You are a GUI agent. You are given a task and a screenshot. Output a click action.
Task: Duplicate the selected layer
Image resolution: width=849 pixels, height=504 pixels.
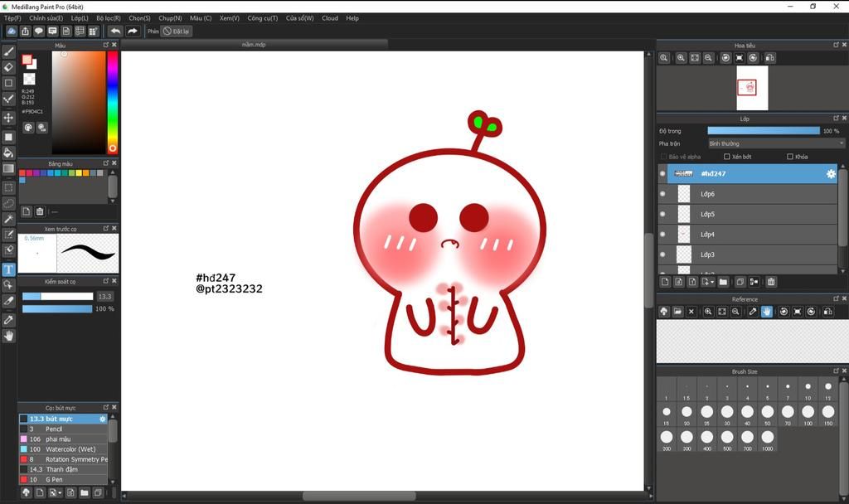(x=740, y=282)
